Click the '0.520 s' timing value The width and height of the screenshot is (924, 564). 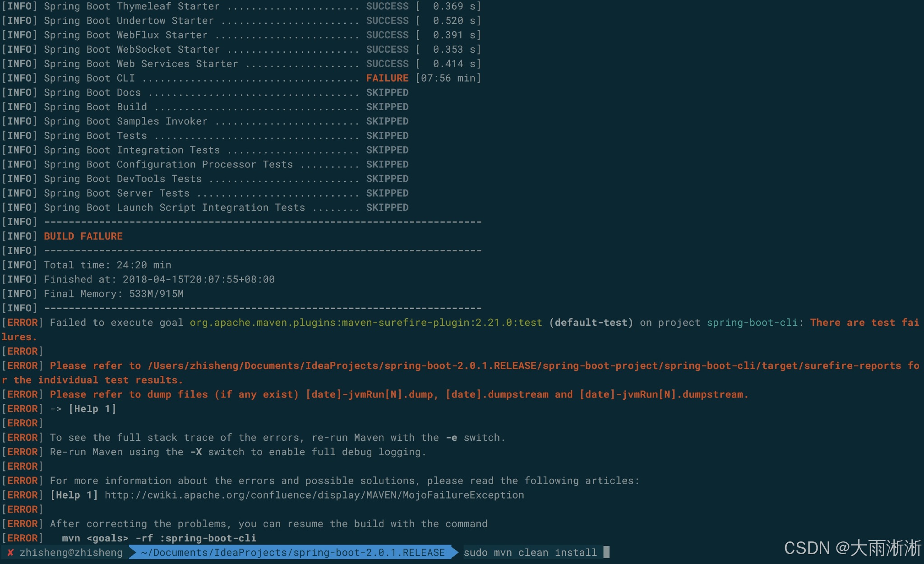click(x=454, y=21)
